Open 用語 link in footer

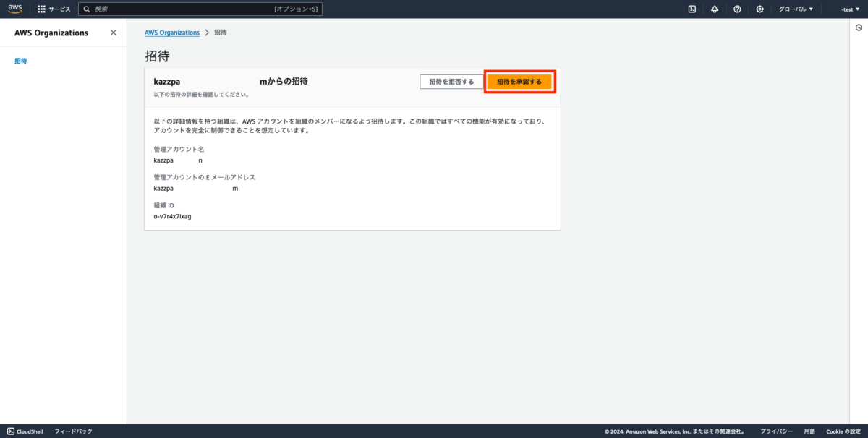(809, 431)
